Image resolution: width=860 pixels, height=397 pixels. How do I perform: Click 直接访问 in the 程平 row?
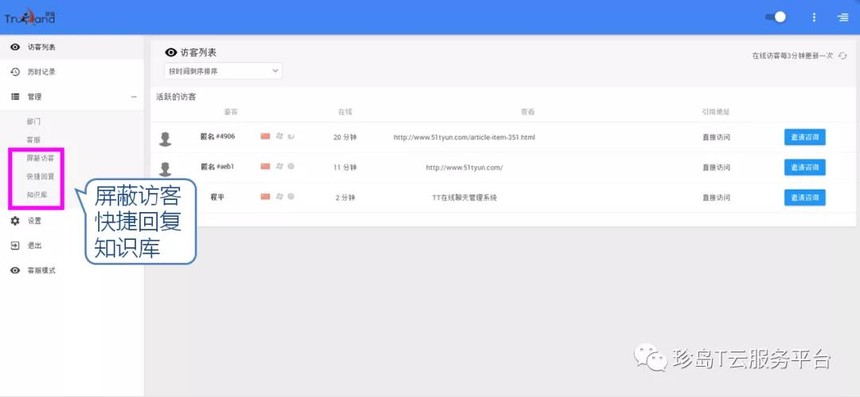[716, 198]
